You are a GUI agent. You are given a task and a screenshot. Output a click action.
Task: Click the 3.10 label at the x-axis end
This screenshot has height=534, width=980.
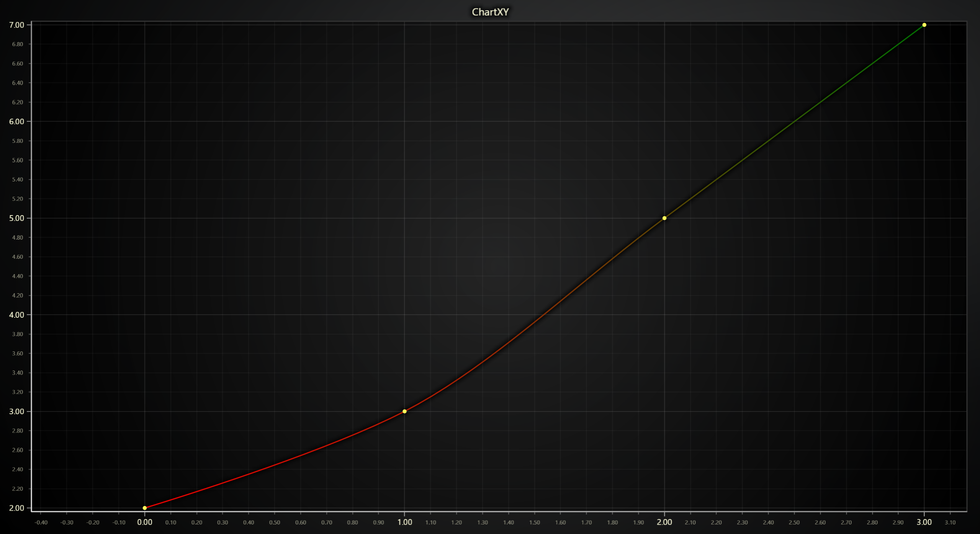[951, 522]
